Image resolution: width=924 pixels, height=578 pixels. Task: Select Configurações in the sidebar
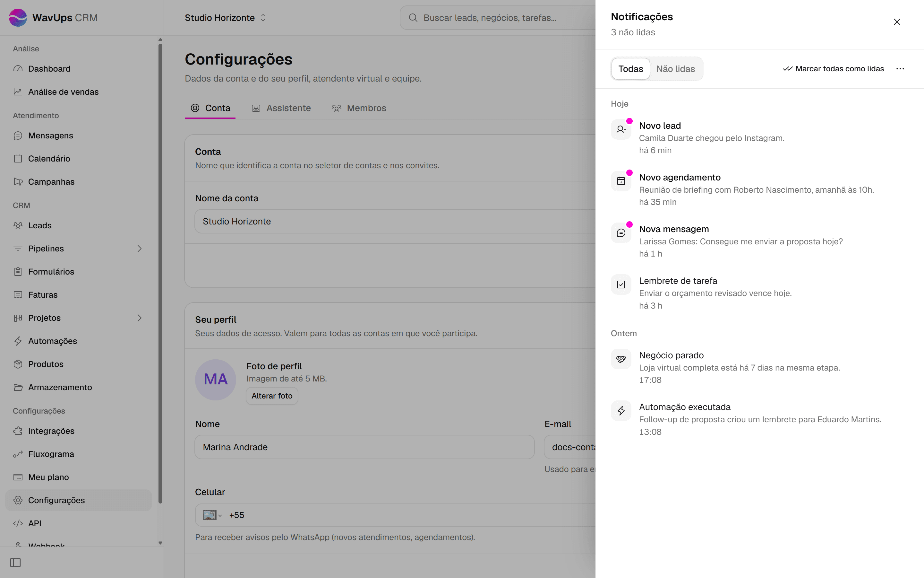click(x=79, y=500)
